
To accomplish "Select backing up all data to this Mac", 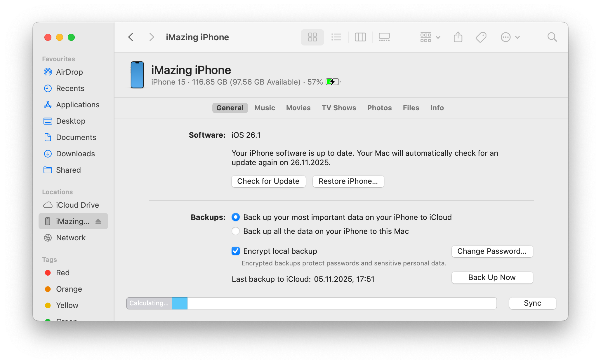I will [x=236, y=231].
